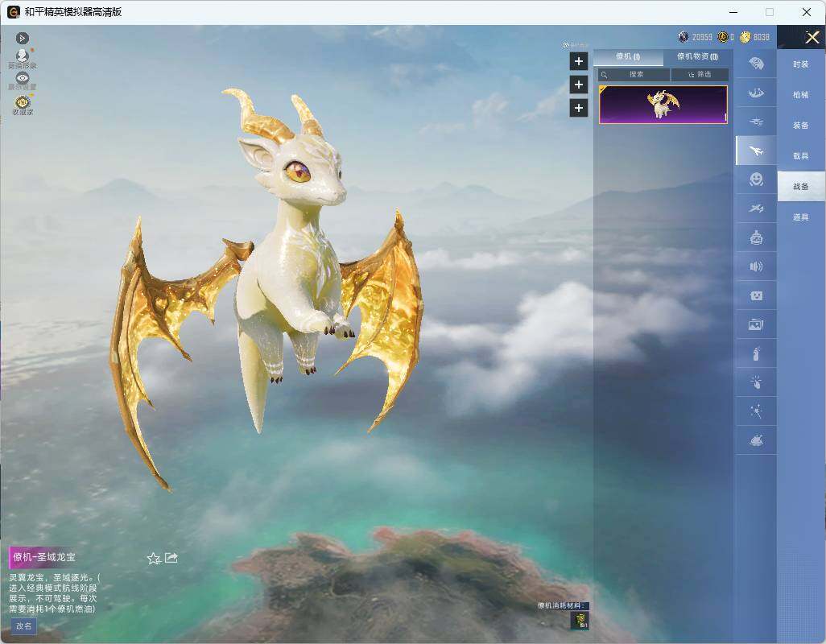
Task: Open the 载具 menu tab
Action: 801,156
